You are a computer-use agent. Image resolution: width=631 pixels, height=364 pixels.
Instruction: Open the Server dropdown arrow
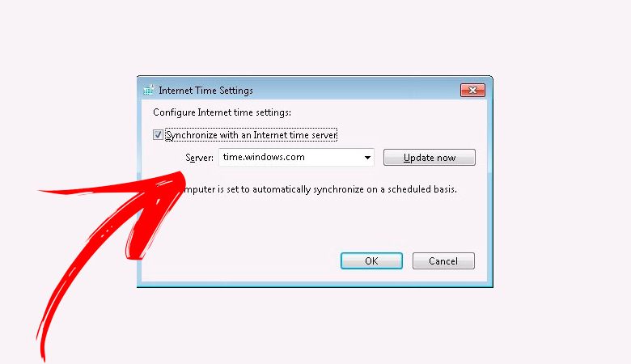[x=367, y=157]
